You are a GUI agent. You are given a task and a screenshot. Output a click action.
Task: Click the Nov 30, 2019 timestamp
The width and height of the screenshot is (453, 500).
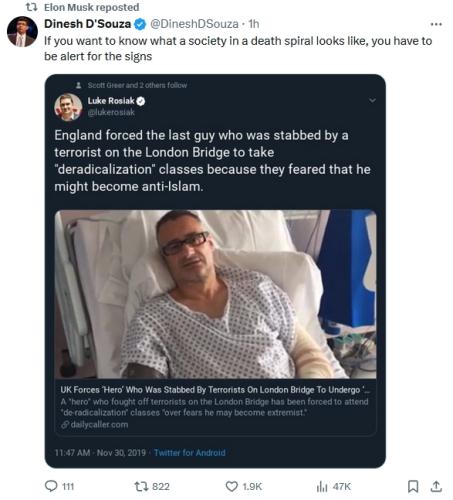(x=121, y=452)
